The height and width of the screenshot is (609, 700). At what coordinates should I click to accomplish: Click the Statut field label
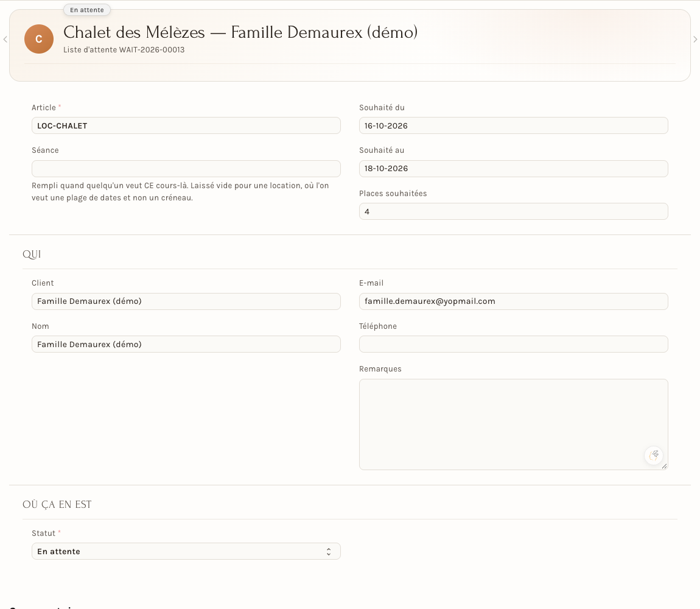pos(43,533)
